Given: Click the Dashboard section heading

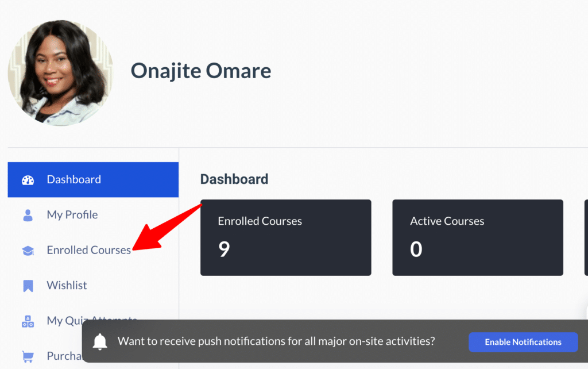Looking at the screenshot, I should (x=234, y=179).
